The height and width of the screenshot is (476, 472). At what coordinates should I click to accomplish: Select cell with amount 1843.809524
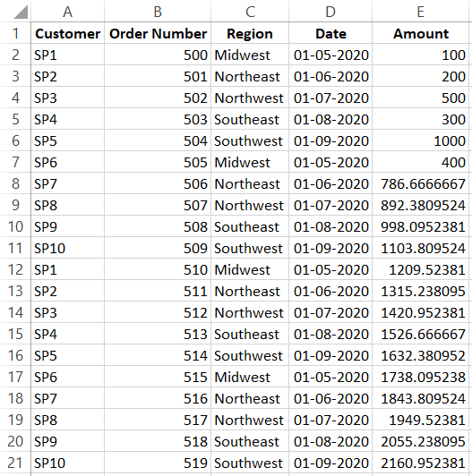click(420, 398)
